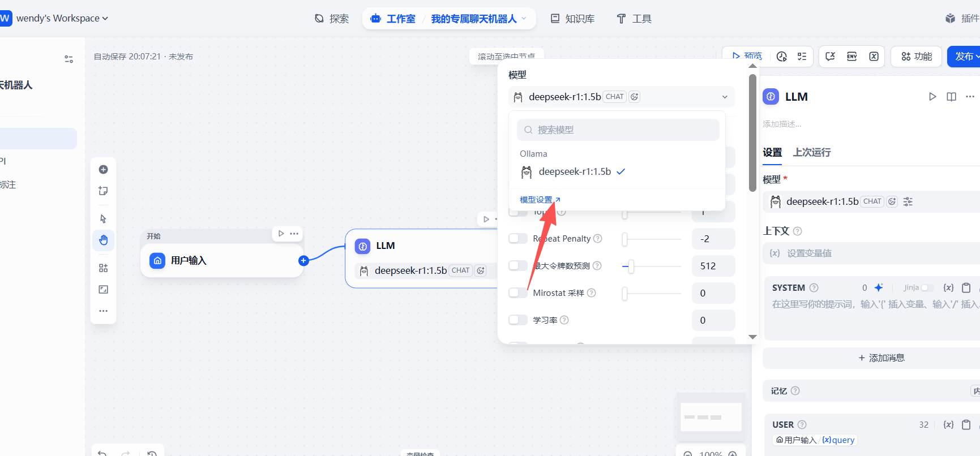Image resolution: width=980 pixels, height=456 pixels.
Task: Insert variable in SYSTEM prompt braces icon
Action: click(949, 287)
